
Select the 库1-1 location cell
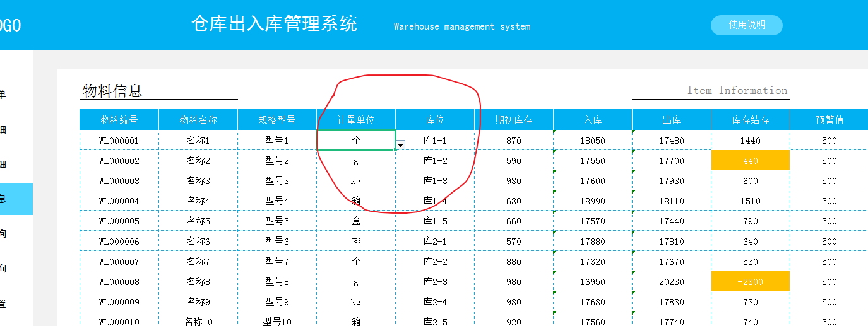point(435,141)
